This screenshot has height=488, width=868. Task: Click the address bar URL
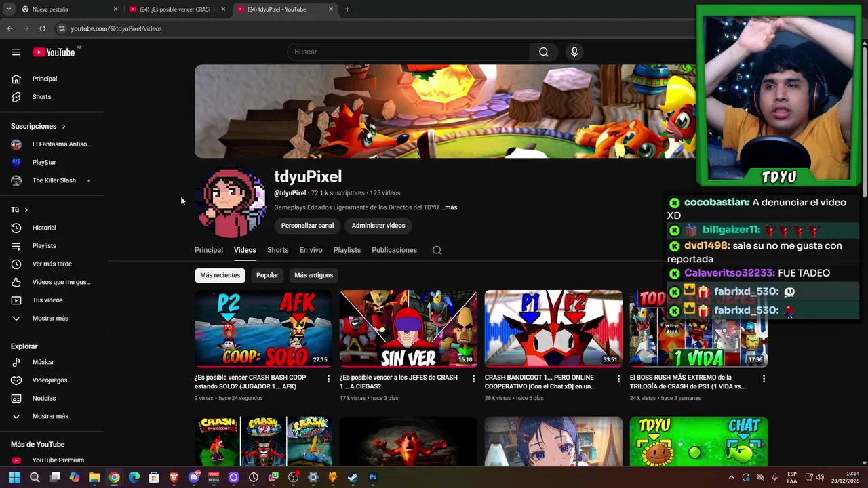click(117, 28)
